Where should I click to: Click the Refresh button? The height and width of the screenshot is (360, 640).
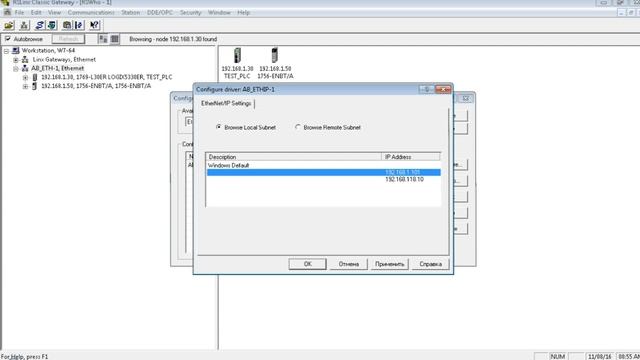click(x=69, y=39)
